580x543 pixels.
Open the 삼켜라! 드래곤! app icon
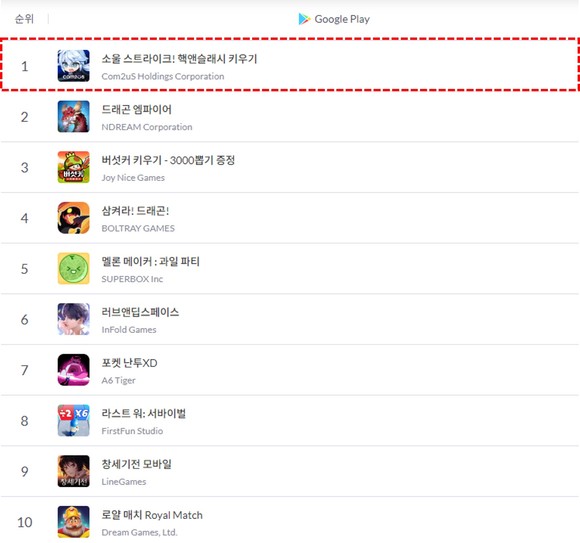point(73,218)
